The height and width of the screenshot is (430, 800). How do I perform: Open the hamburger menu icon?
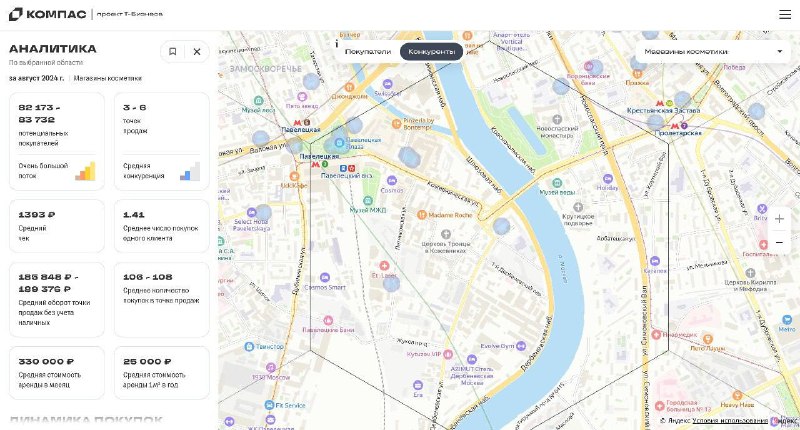785,14
